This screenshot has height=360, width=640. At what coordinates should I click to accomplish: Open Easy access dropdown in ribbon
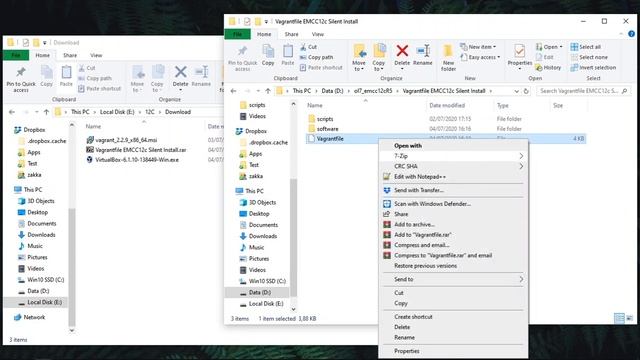coord(480,57)
